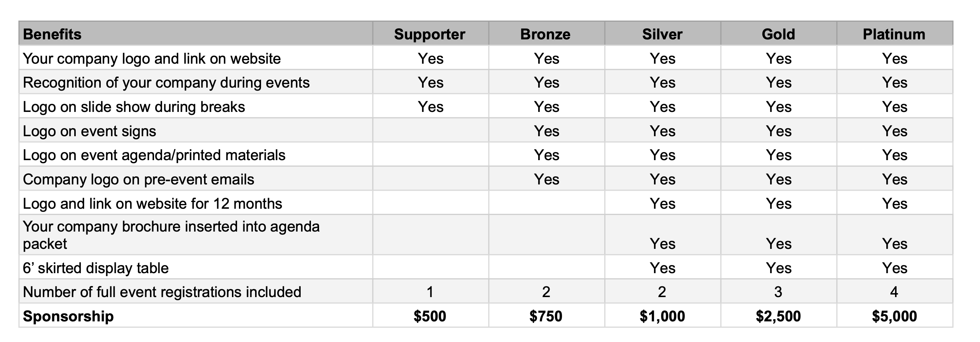Select 'Number of full event registrations included' label

click(x=162, y=292)
